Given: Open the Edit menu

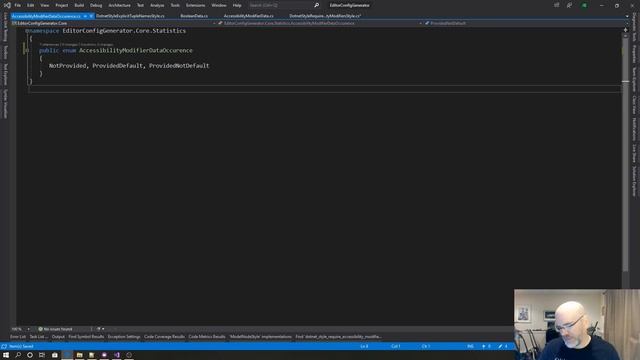Looking at the screenshot, I should click(31, 5).
